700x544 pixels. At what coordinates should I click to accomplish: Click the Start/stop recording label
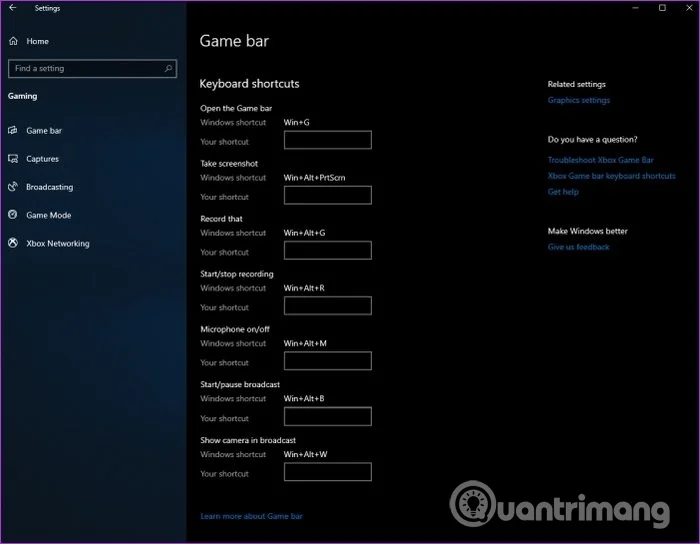click(x=237, y=274)
